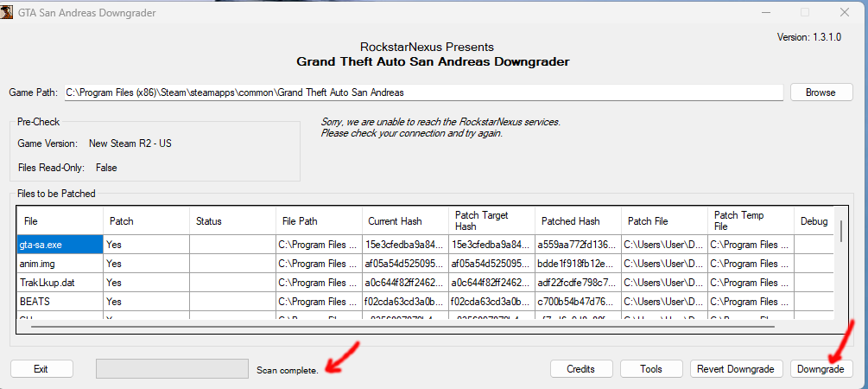Click the progress bar beside Exit
868x389 pixels.
pos(172,369)
